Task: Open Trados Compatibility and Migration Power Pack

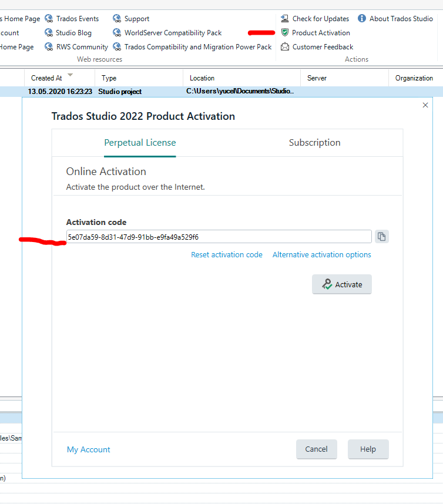Action: click(x=198, y=47)
